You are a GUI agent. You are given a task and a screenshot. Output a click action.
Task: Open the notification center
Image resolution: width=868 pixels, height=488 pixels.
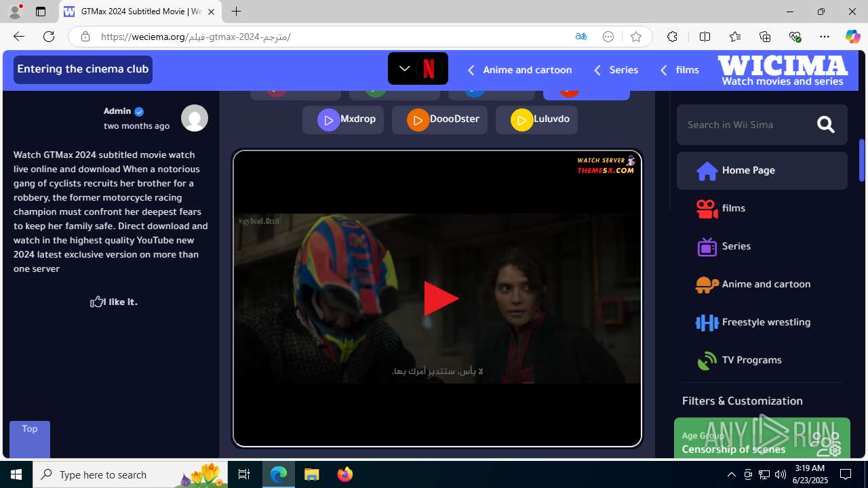(x=846, y=474)
